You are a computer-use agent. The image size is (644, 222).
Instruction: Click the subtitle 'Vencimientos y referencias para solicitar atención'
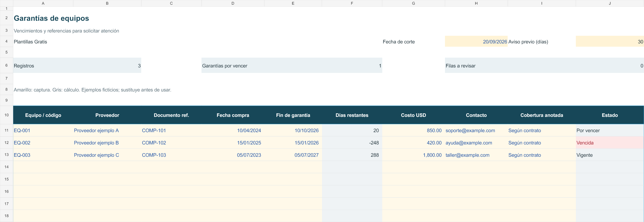coord(66,31)
